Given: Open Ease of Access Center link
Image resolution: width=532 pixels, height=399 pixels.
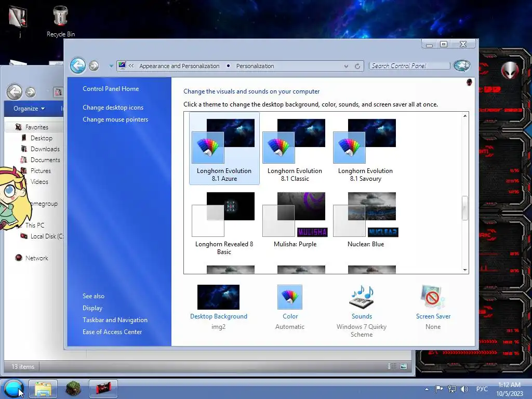Looking at the screenshot, I should tap(112, 332).
